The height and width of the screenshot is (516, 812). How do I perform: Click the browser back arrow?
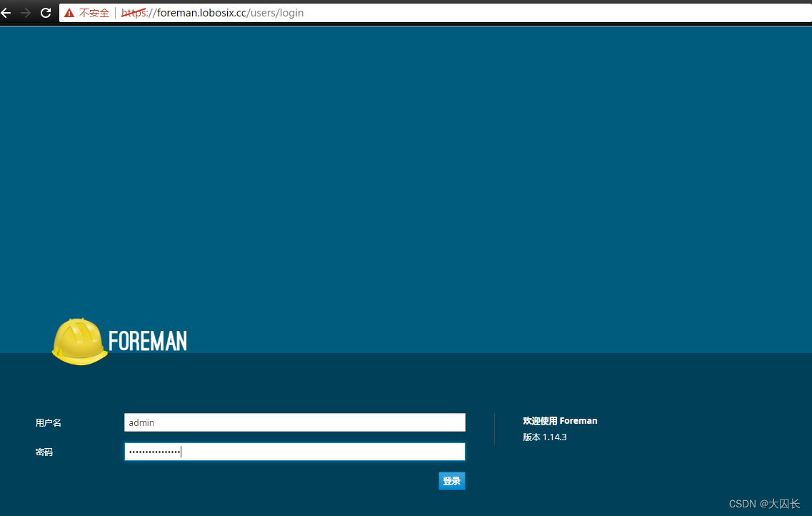point(6,13)
